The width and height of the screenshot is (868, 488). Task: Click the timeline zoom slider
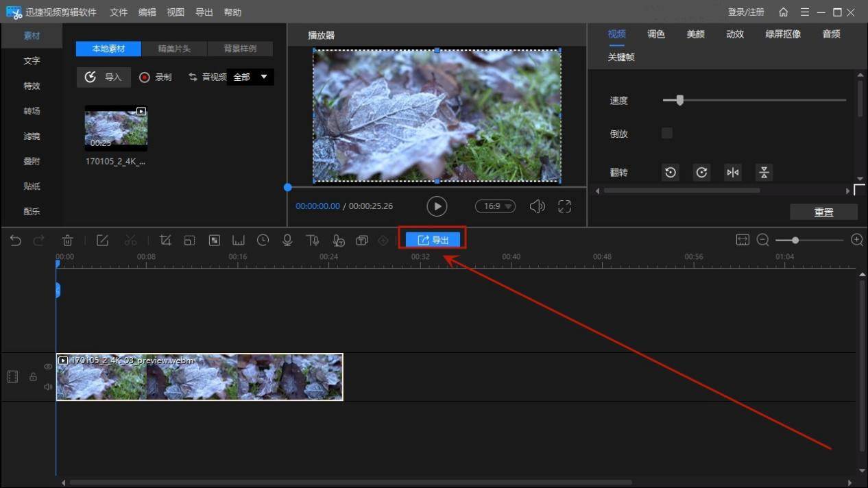point(809,240)
